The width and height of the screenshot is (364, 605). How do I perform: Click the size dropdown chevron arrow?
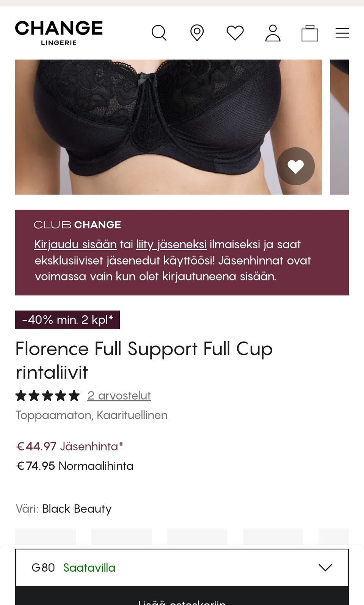(x=325, y=567)
